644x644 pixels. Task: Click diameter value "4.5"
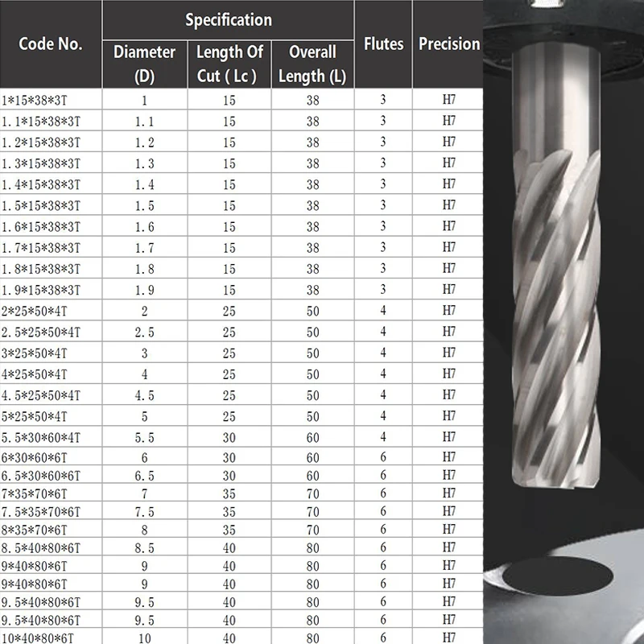click(145, 395)
